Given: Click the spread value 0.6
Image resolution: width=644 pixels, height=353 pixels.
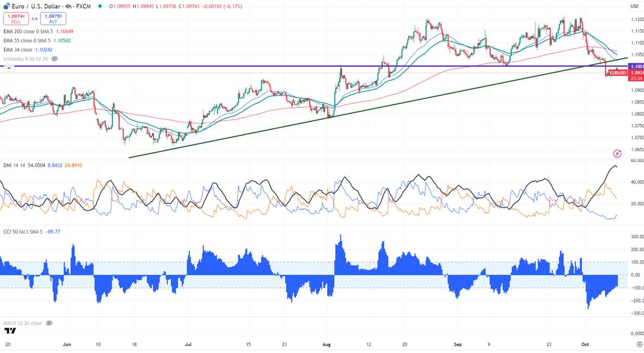Looking at the screenshot, I should coord(35,18).
